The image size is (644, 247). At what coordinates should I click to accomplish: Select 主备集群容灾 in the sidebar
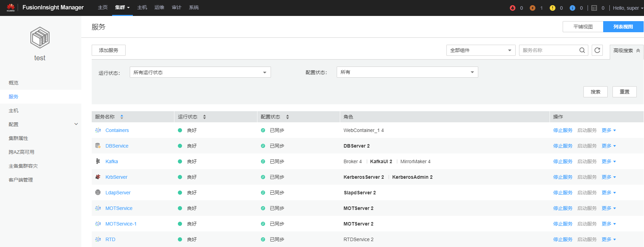click(23, 166)
